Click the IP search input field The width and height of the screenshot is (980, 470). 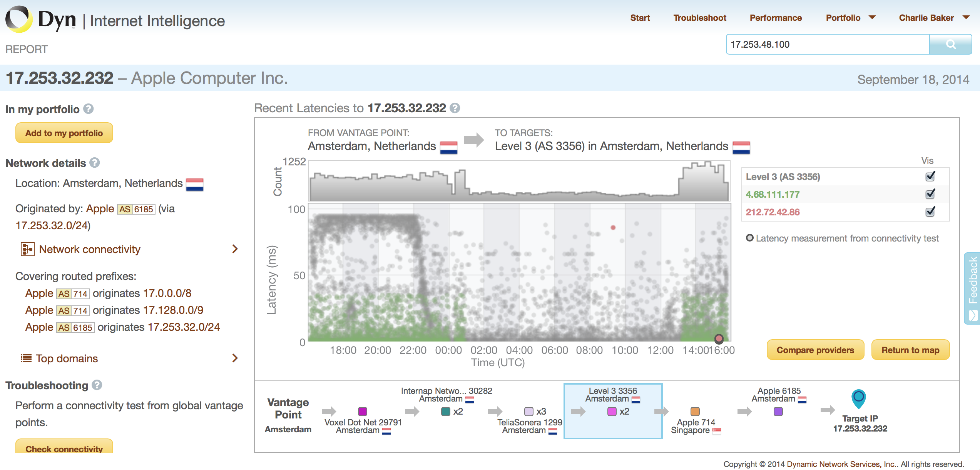tap(828, 44)
